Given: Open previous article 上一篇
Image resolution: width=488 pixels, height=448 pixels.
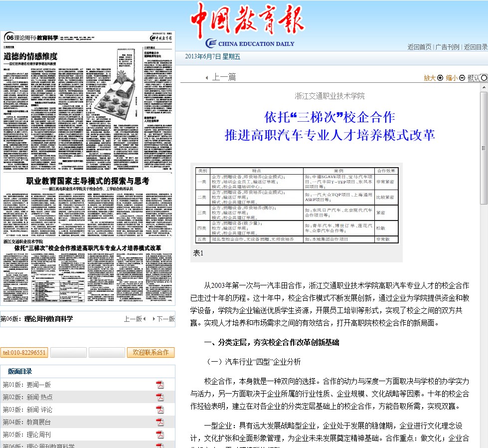Looking at the screenshot, I should [224, 77].
